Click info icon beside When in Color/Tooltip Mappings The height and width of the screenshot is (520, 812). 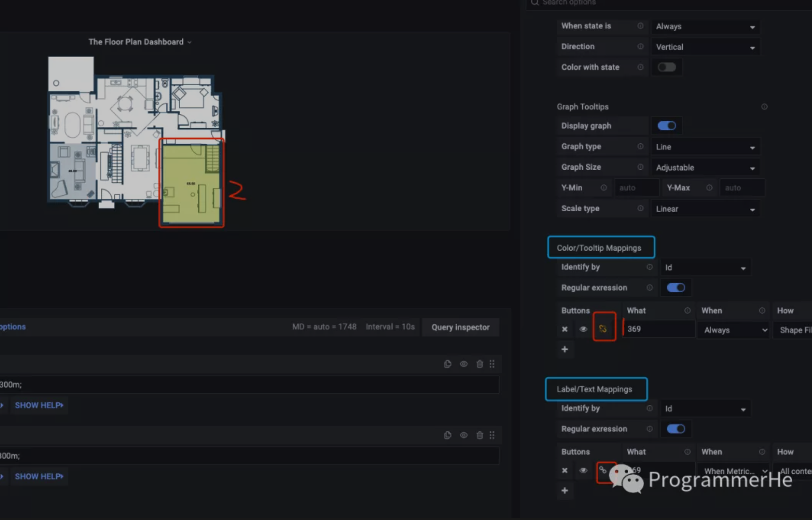(762, 311)
